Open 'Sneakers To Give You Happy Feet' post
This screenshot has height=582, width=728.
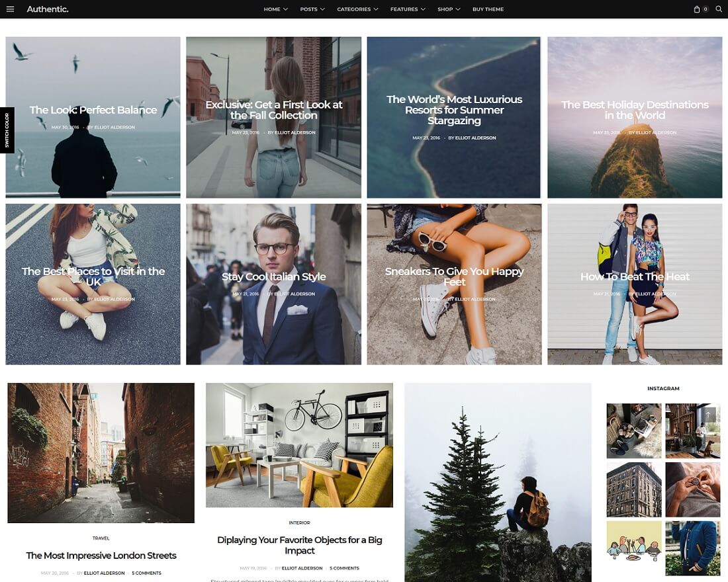click(x=454, y=276)
